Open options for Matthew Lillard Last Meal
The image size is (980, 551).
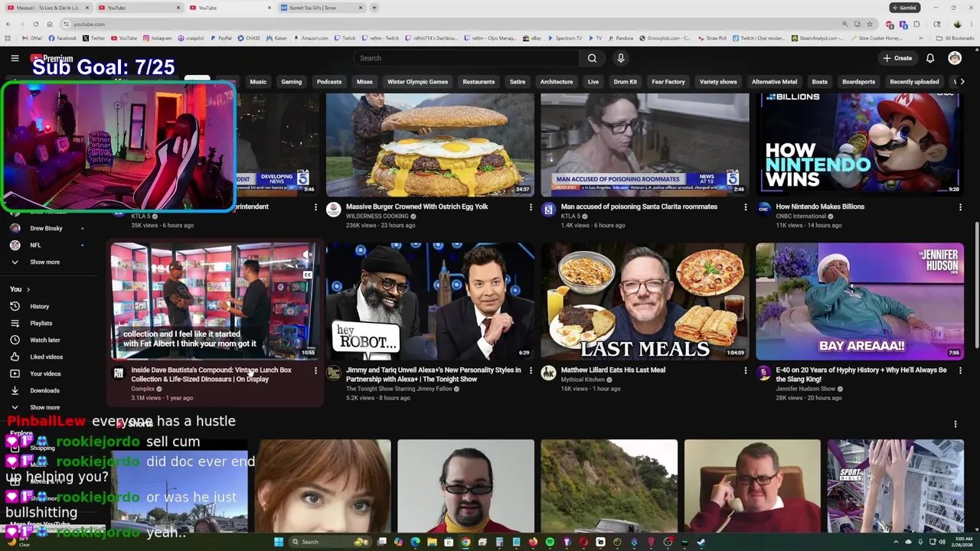[x=746, y=370]
